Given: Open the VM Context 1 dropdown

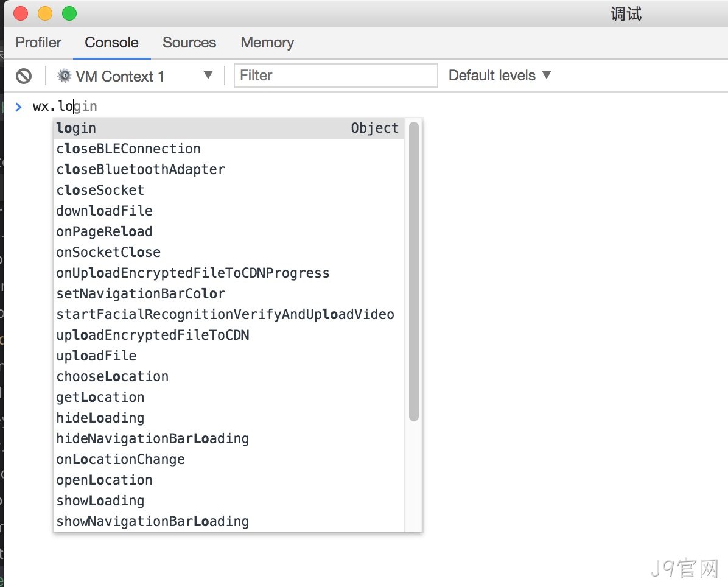Looking at the screenshot, I should coord(135,76).
